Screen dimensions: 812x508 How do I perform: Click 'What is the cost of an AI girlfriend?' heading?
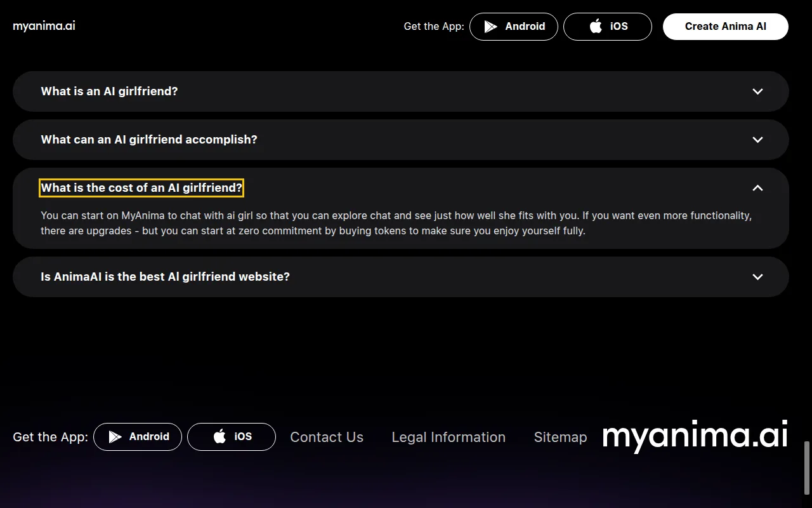[141, 188]
